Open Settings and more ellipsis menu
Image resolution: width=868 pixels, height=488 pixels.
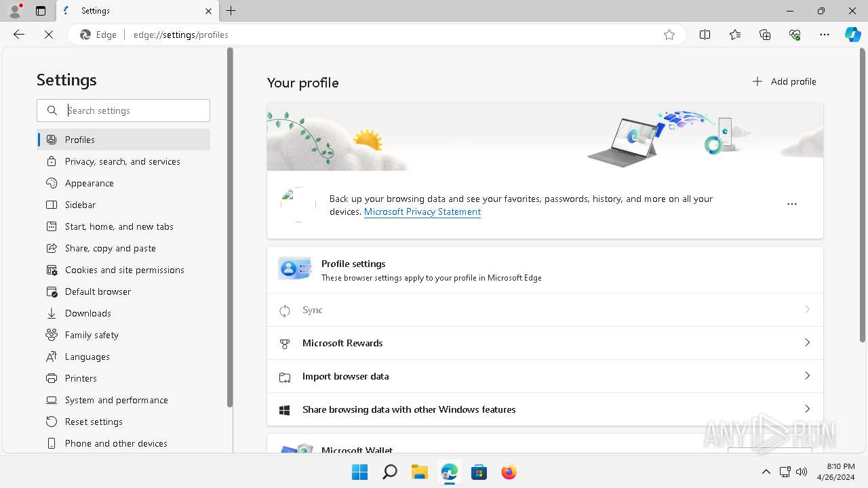825,35
